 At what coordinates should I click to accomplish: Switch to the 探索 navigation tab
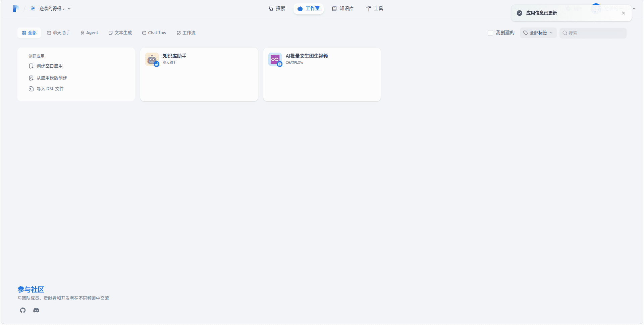pyautogui.click(x=277, y=9)
